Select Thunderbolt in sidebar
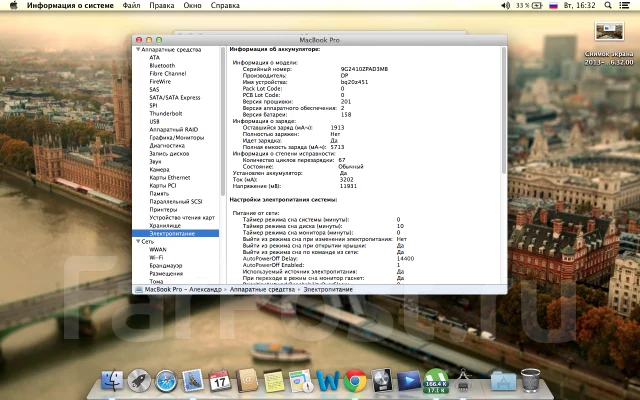 [166, 113]
